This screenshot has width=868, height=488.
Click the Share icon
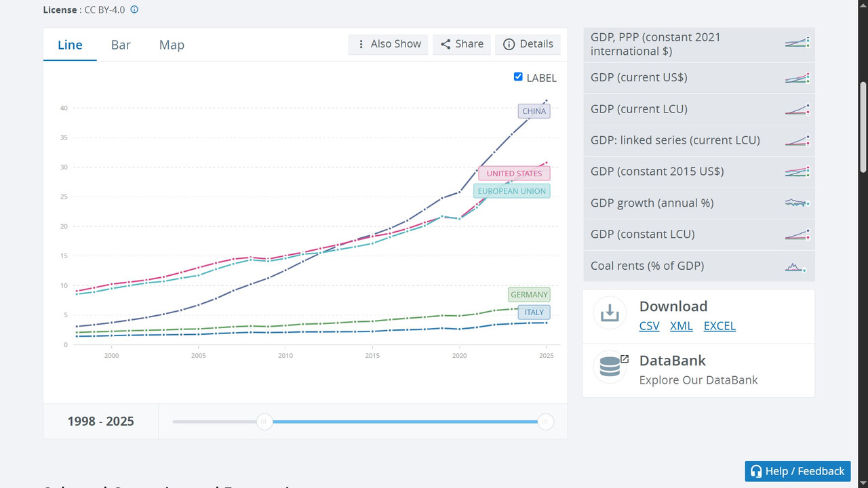[446, 44]
